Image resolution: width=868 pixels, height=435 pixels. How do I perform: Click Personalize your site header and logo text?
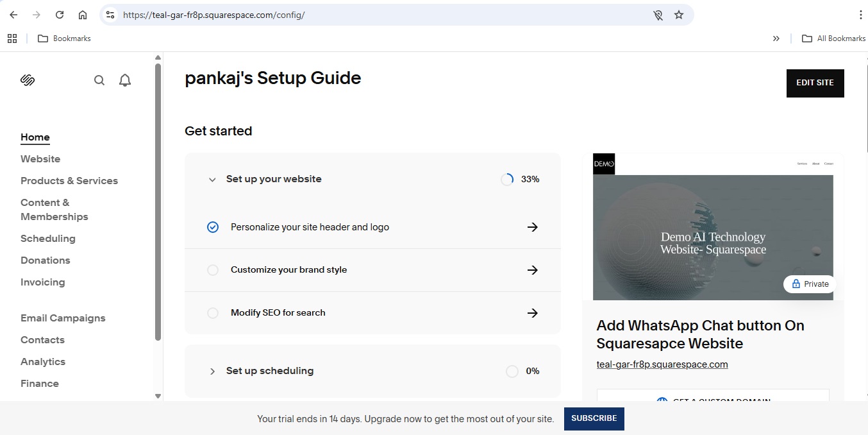[310, 227]
